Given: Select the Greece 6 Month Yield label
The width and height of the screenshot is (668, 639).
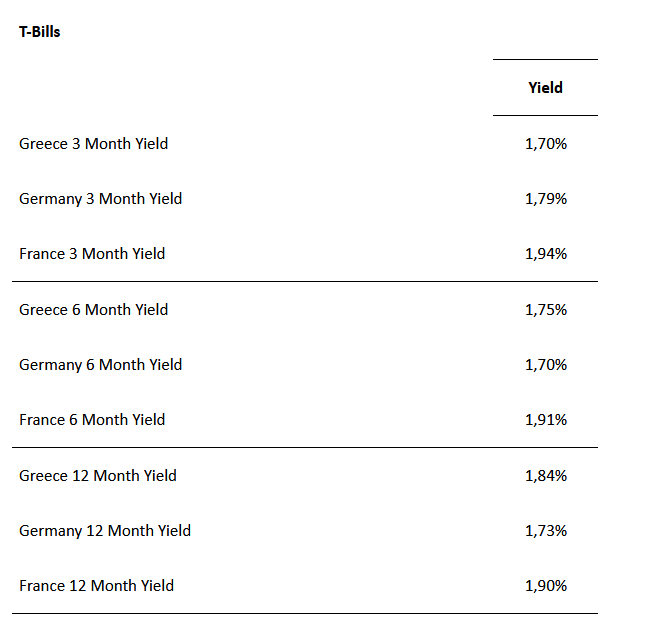Looking at the screenshot, I should click(x=93, y=310).
